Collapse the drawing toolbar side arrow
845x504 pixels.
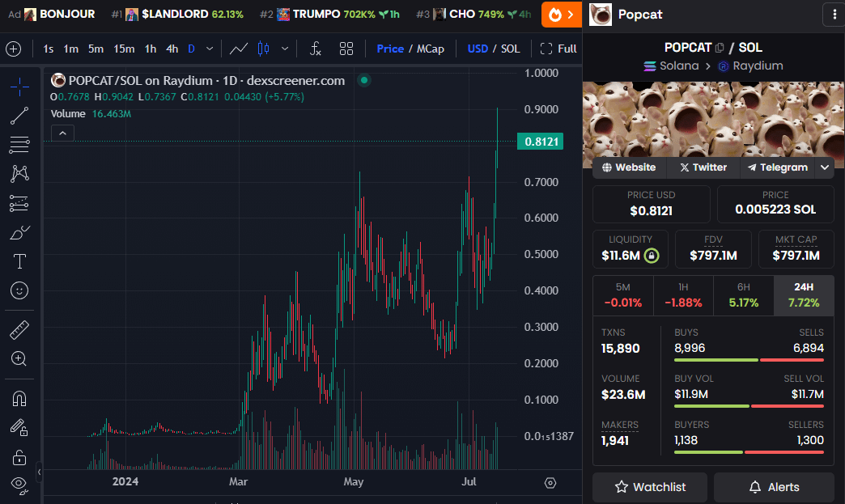pos(39,472)
